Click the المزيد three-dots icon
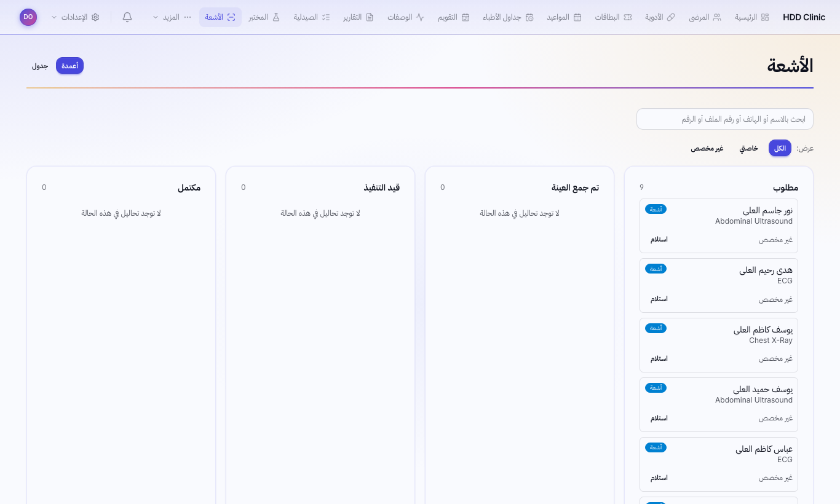The height and width of the screenshot is (504, 840). click(x=188, y=17)
